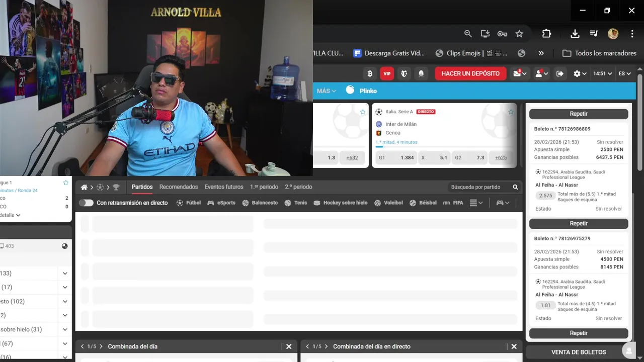The image size is (644, 362).
Task: Open the more sports list dropdown
Action: [x=476, y=203]
